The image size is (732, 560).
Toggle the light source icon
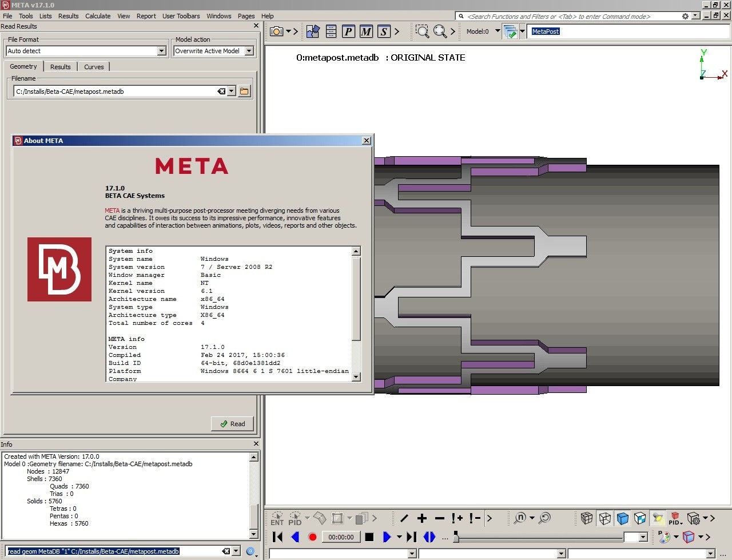tap(658, 518)
